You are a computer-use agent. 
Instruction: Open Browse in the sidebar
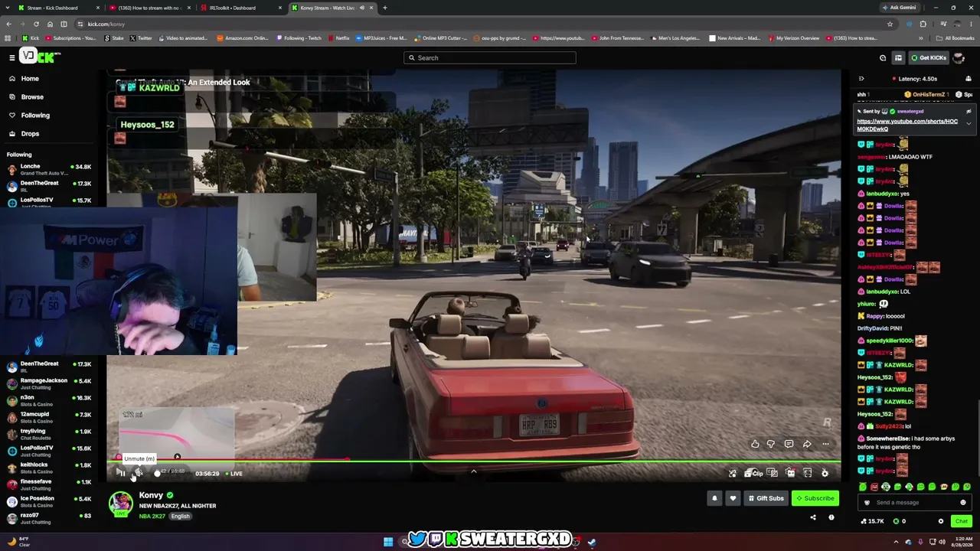tap(31, 97)
